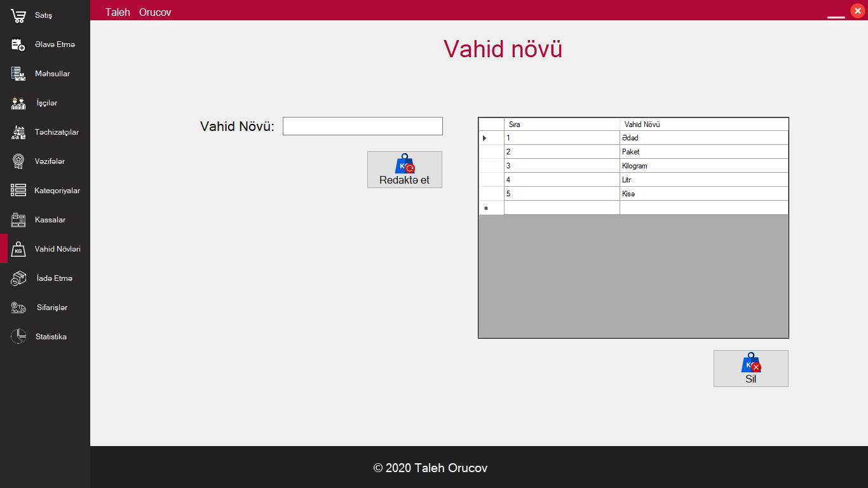This screenshot has width=868, height=488.
Task: Open the Vəzifələr positions section
Action: pos(17,161)
